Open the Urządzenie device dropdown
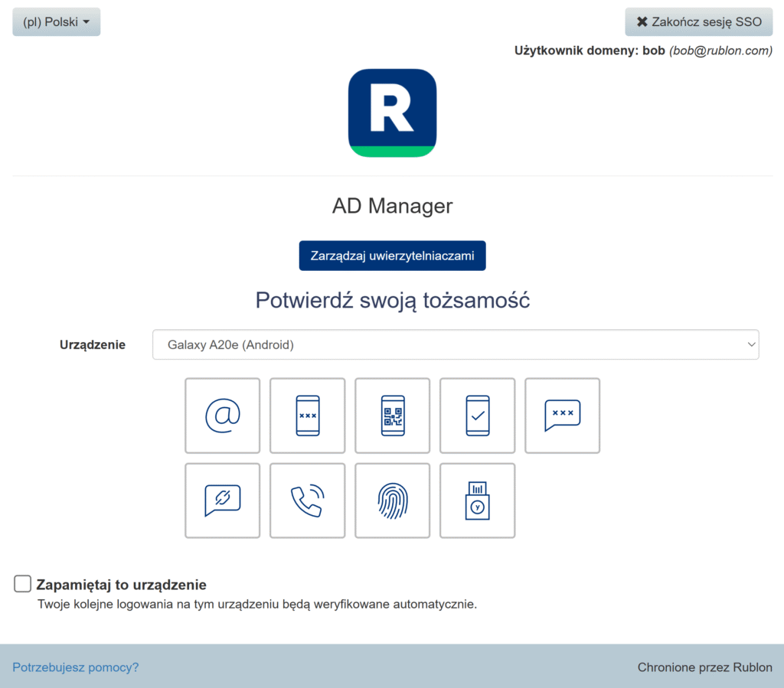The width and height of the screenshot is (784, 688). (456, 344)
